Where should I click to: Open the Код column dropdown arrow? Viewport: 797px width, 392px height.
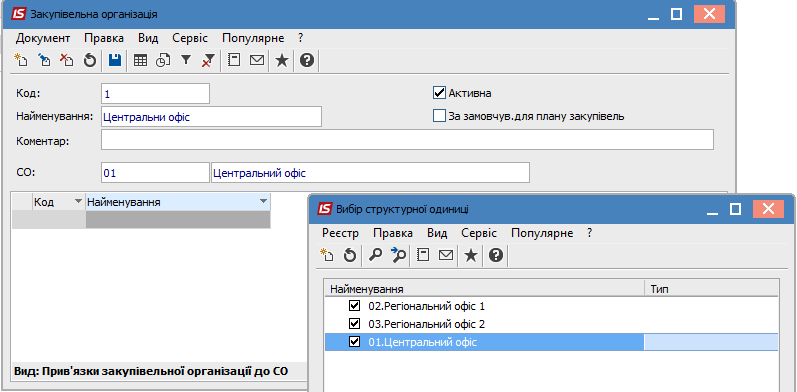point(78,202)
